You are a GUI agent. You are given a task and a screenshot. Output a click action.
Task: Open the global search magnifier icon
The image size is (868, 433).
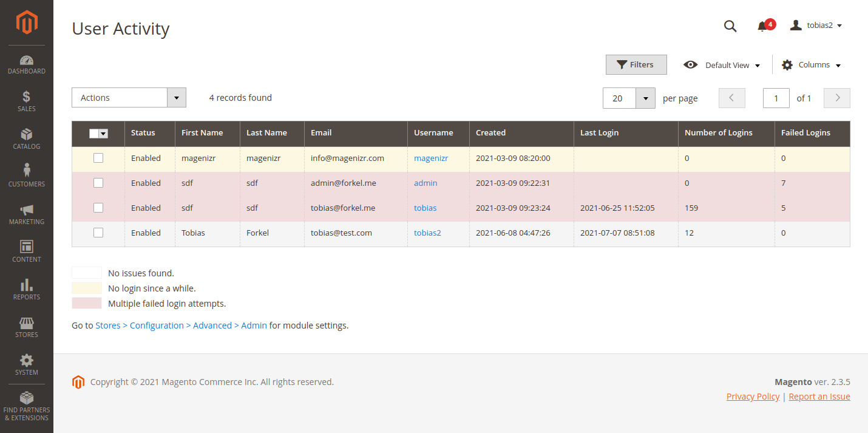coord(730,26)
